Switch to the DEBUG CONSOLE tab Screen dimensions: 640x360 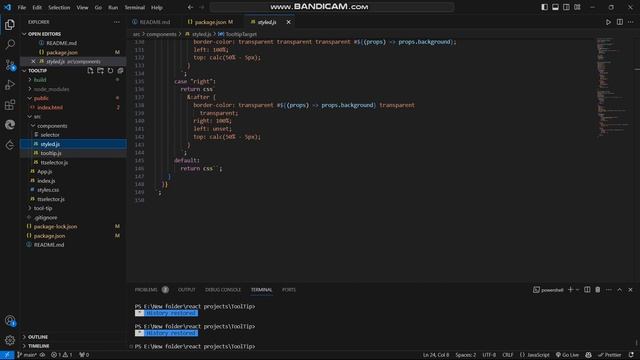pos(223,290)
